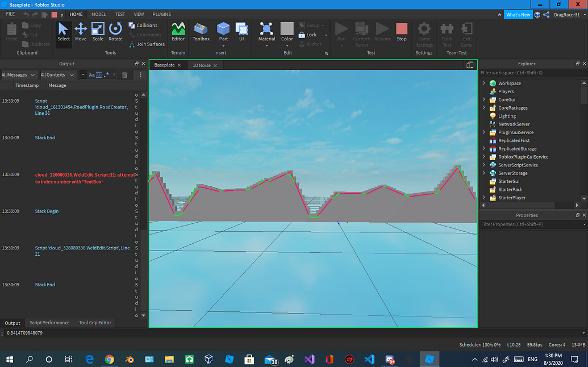Insert a new Part
This screenshot has height=367, width=588.
(223, 32)
